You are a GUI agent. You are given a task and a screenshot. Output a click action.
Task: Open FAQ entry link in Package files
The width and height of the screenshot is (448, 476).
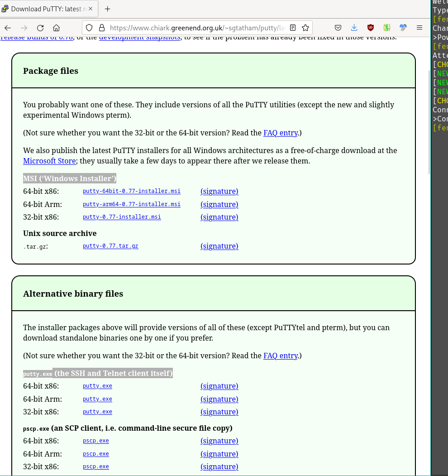pyautogui.click(x=281, y=133)
